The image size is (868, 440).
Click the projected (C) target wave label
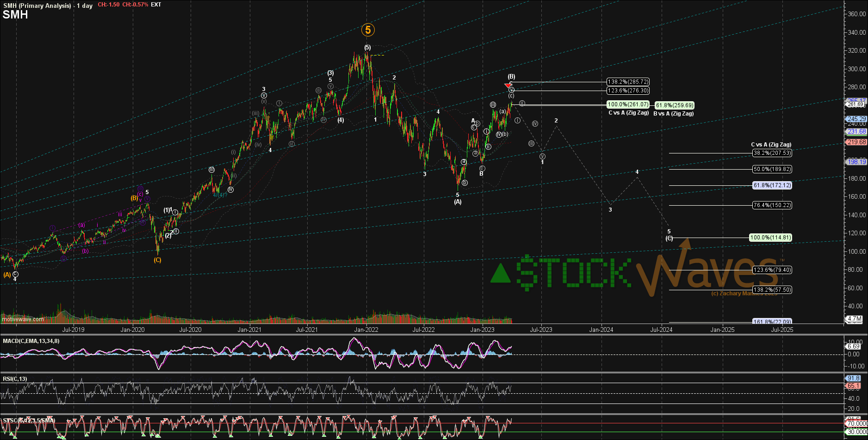point(669,238)
